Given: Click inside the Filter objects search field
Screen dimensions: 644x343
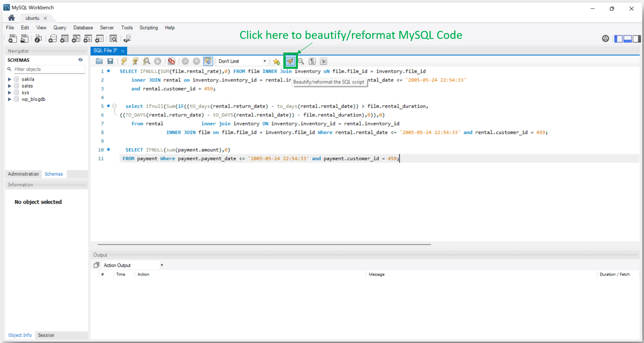Looking at the screenshot, I should click(x=49, y=69).
